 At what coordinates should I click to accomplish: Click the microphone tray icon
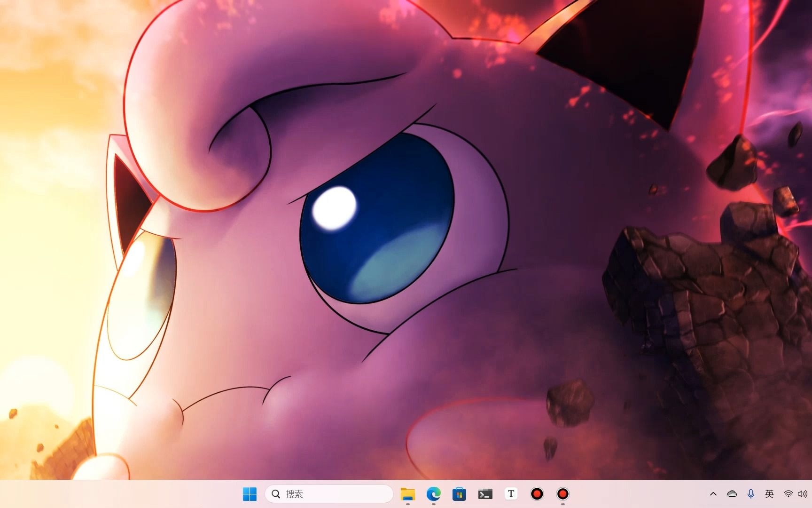[x=750, y=494]
